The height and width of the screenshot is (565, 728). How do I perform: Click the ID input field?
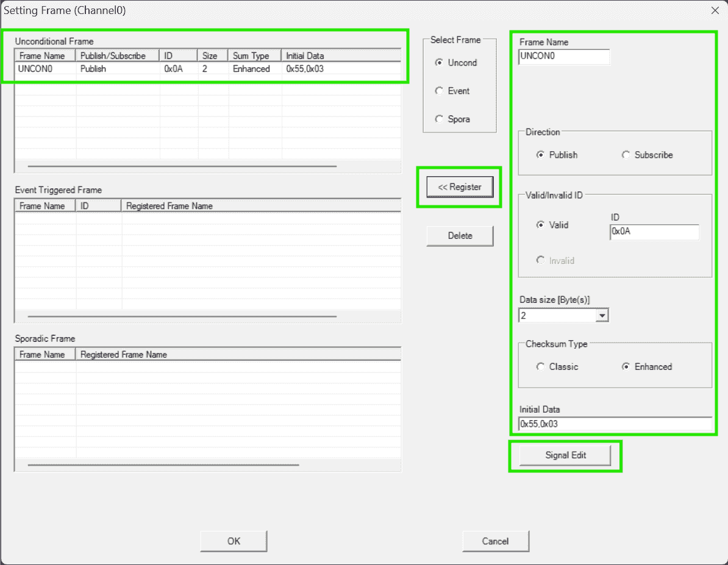point(654,232)
